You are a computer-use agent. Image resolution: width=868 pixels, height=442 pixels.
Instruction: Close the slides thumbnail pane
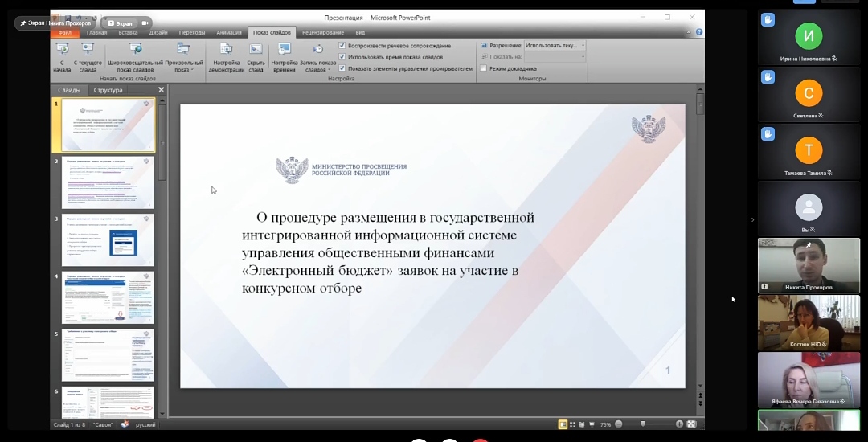(161, 90)
